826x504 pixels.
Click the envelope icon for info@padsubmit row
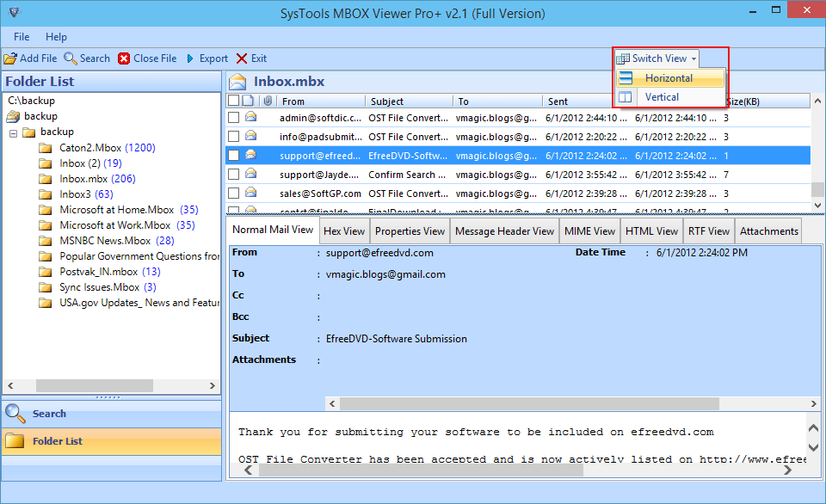coord(250,136)
